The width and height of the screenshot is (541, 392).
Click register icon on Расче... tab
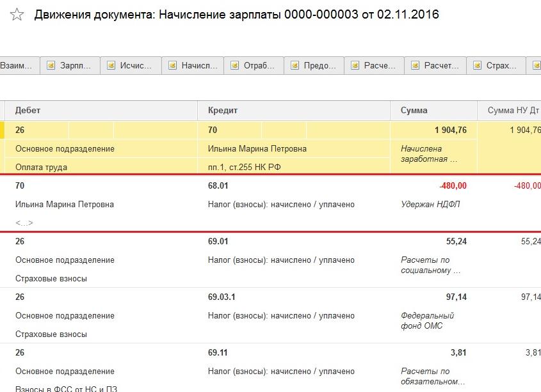[355, 65]
